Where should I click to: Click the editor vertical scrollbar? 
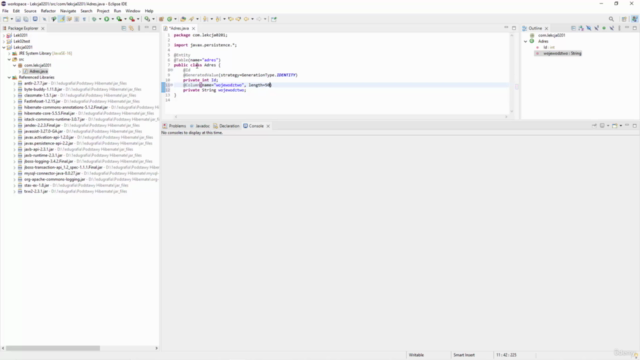512,73
